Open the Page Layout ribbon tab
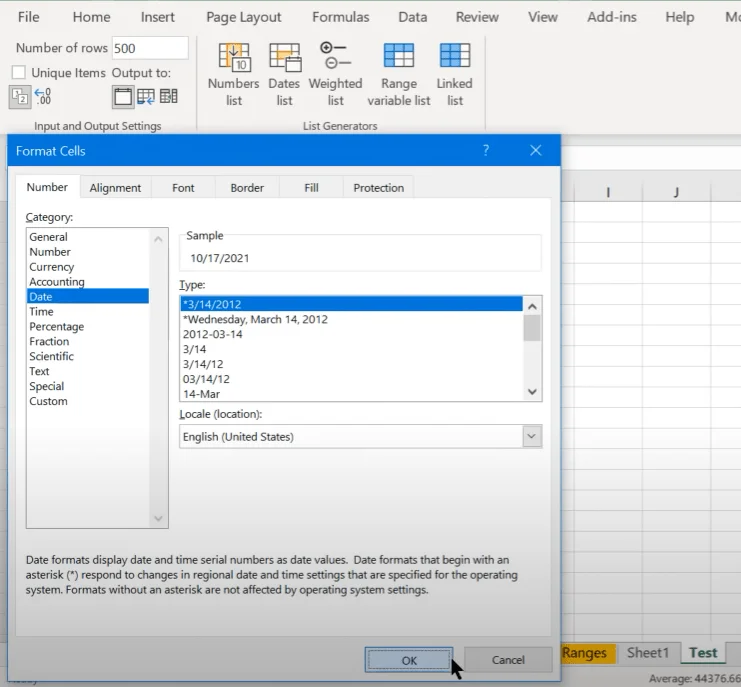 tap(243, 17)
